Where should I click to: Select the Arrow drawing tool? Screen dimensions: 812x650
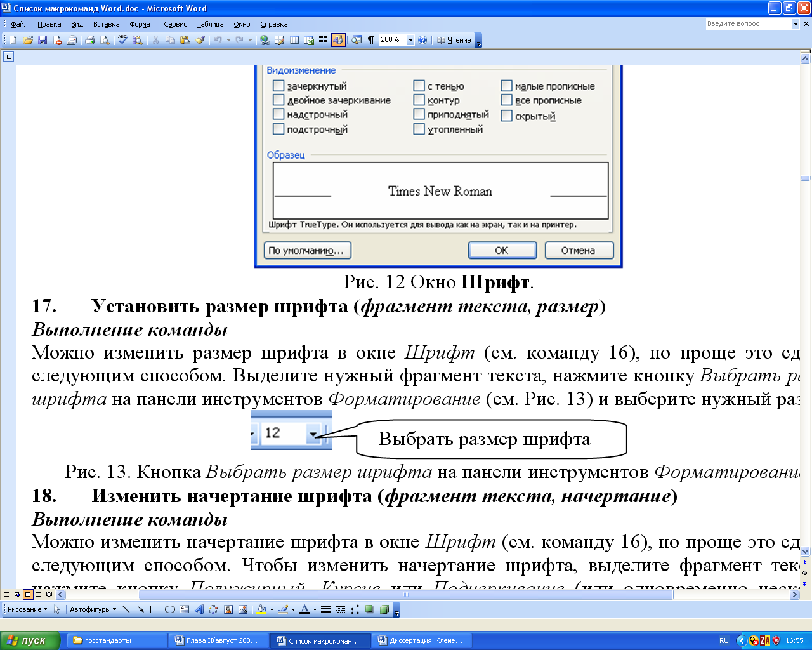tap(140, 609)
